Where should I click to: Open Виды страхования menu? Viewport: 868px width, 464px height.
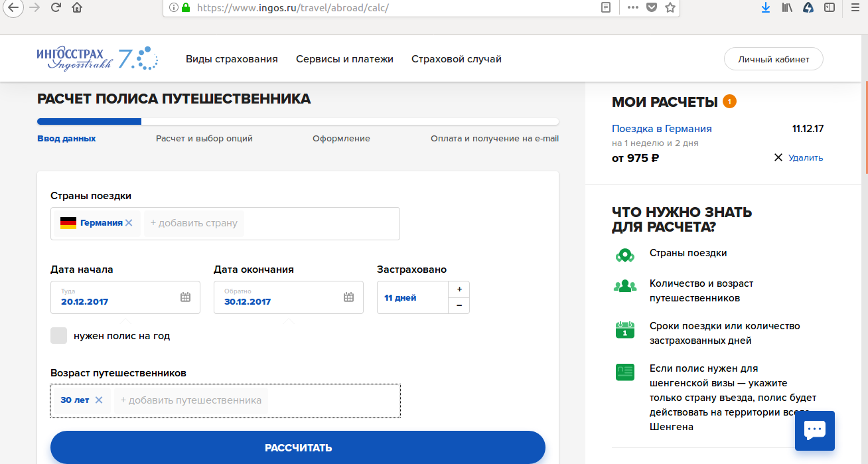coord(232,59)
